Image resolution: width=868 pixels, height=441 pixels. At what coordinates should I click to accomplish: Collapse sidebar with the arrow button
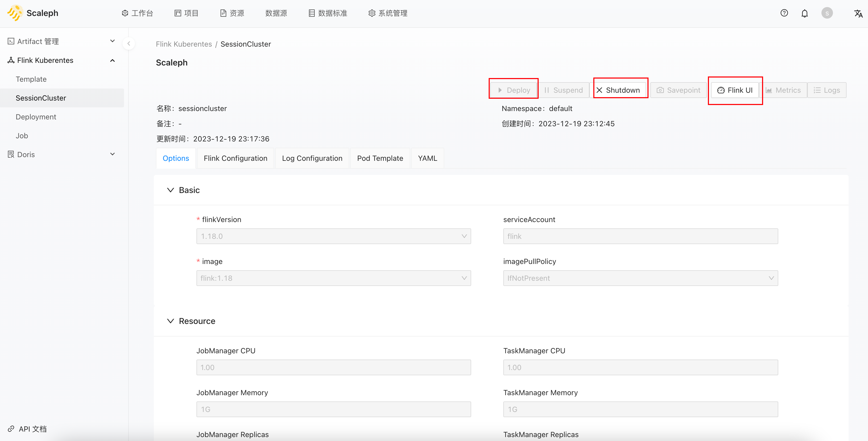pos(129,43)
